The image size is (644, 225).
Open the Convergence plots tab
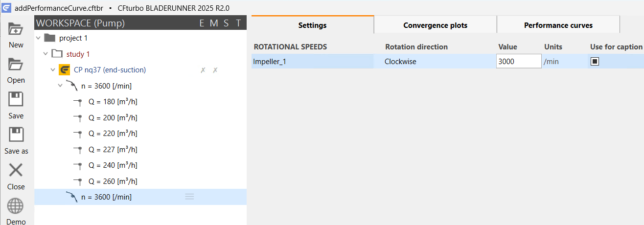(x=436, y=25)
